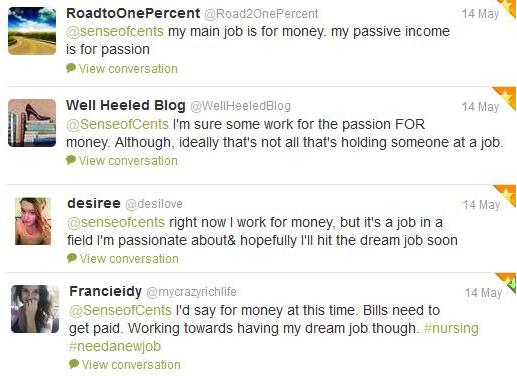Click the favorite star corner on desiree's tweet
The width and height of the screenshot is (517, 376).
pyautogui.click(x=508, y=193)
